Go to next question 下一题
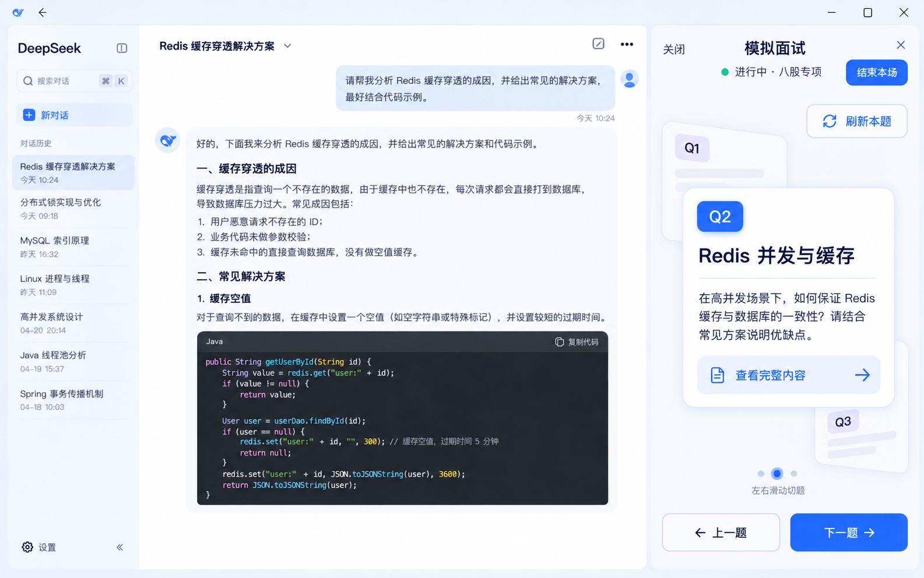Viewport: 924px width, 578px height. [x=849, y=533]
